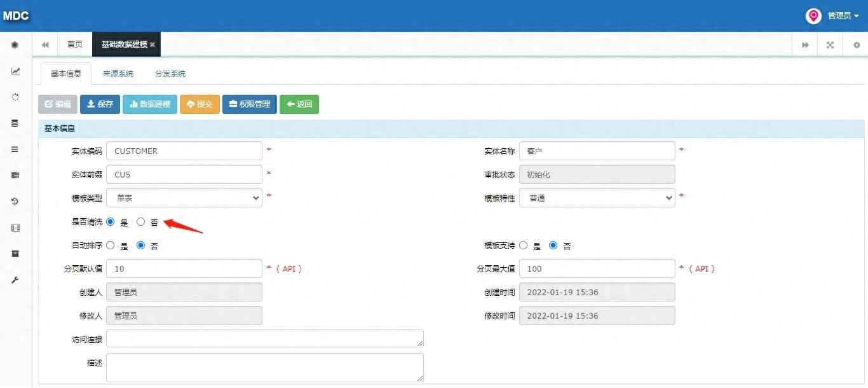The height and width of the screenshot is (388, 868).
Task: Open the gear settings icon in tab bar
Action: click(856, 45)
